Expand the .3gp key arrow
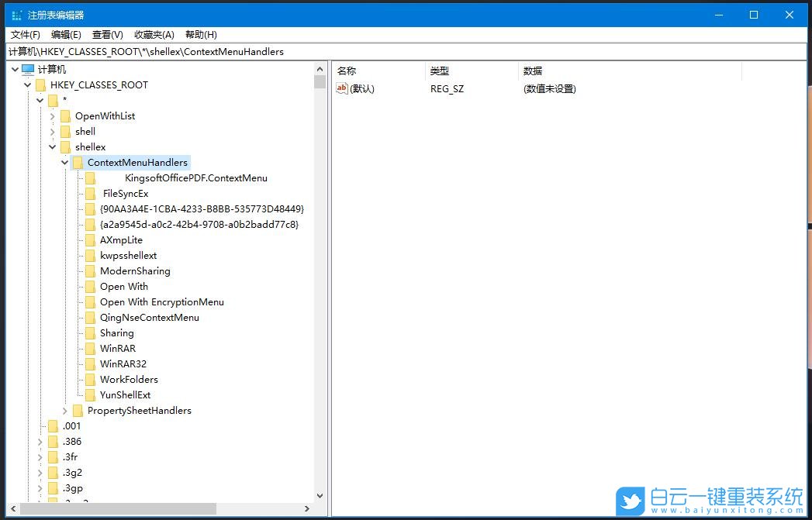Viewport: 812px width, 520px height. tap(40, 487)
